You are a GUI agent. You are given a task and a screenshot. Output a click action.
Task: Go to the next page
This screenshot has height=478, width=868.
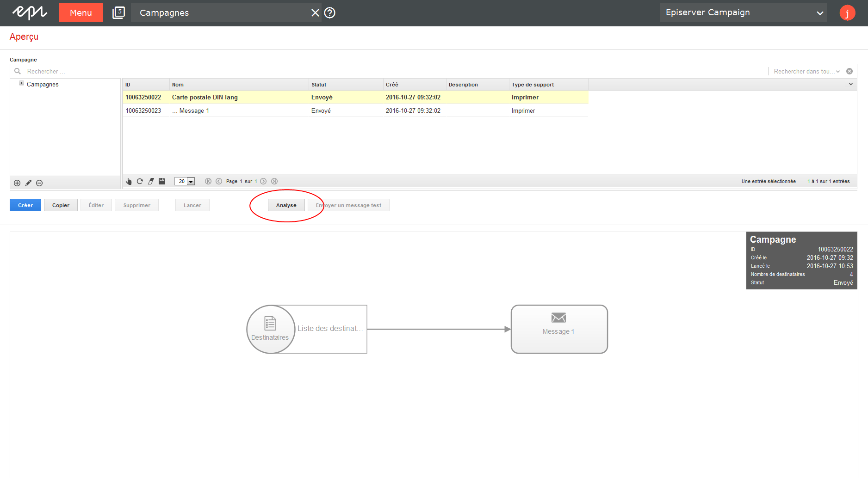263,181
